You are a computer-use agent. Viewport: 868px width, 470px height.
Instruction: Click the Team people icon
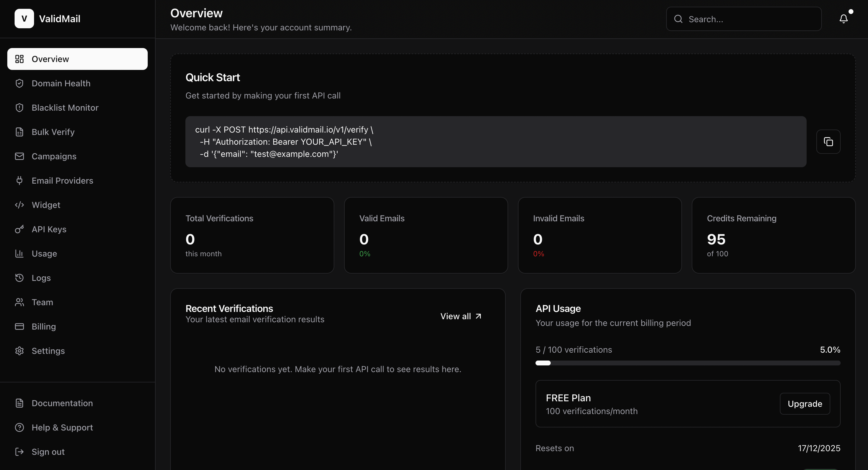coord(19,302)
